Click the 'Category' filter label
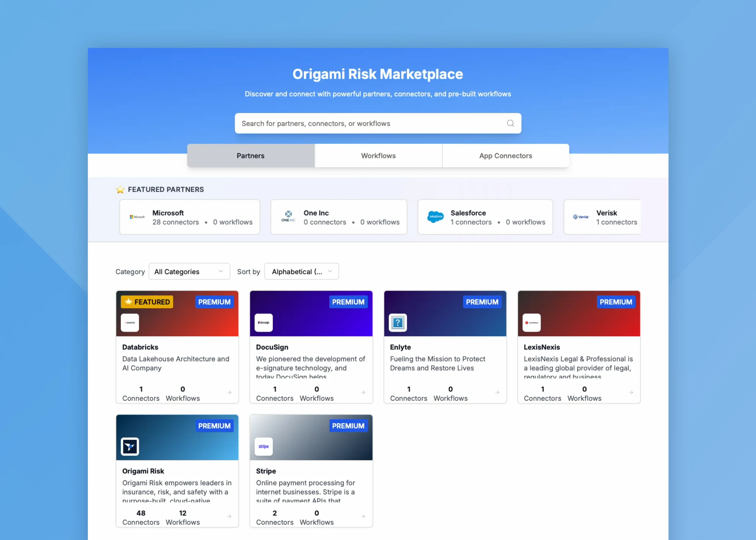Viewport: 756px width, 540px height. [x=130, y=272]
